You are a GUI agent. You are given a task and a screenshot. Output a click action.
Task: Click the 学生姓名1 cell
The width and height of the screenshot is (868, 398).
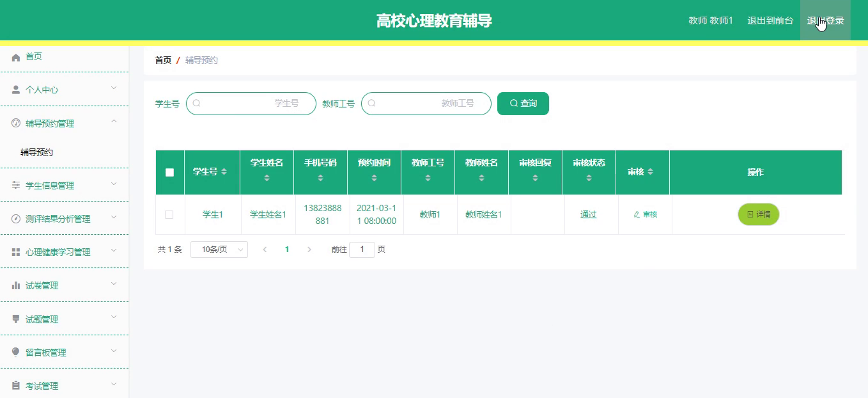[268, 214]
